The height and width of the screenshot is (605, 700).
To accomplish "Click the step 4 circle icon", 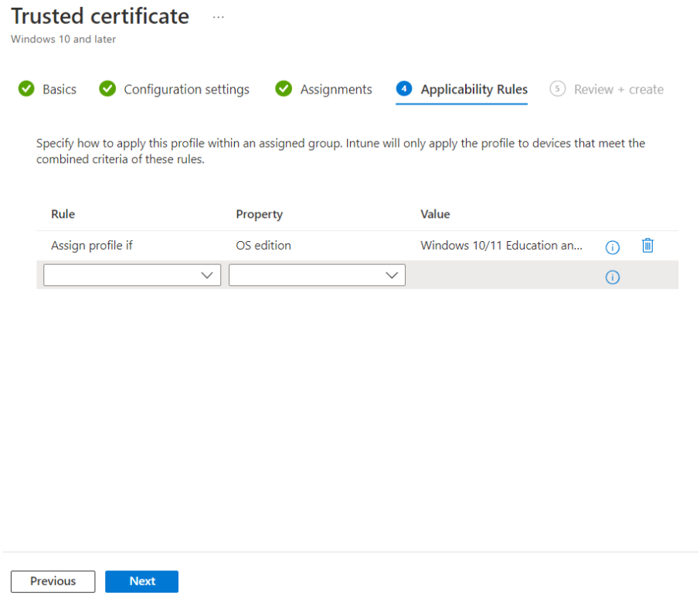I will tap(404, 88).
